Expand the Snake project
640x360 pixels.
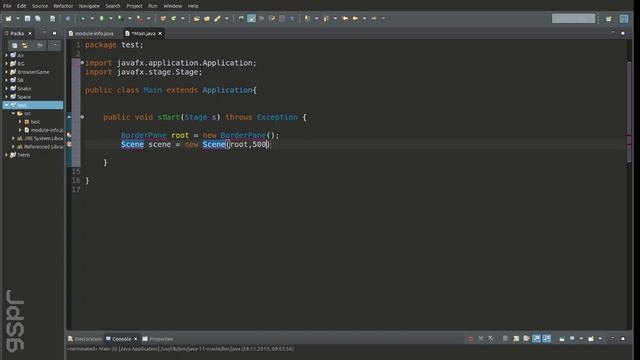click(x=7, y=88)
